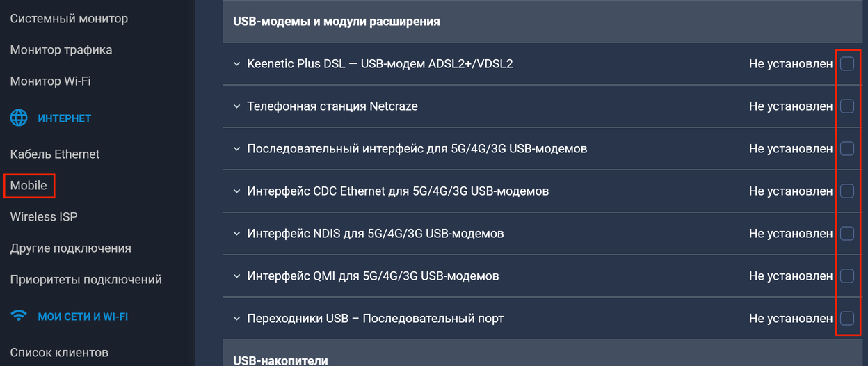Viewport: 868px width, 366px height.
Task: Open Список клиентов in sidebar
Action: point(59,353)
